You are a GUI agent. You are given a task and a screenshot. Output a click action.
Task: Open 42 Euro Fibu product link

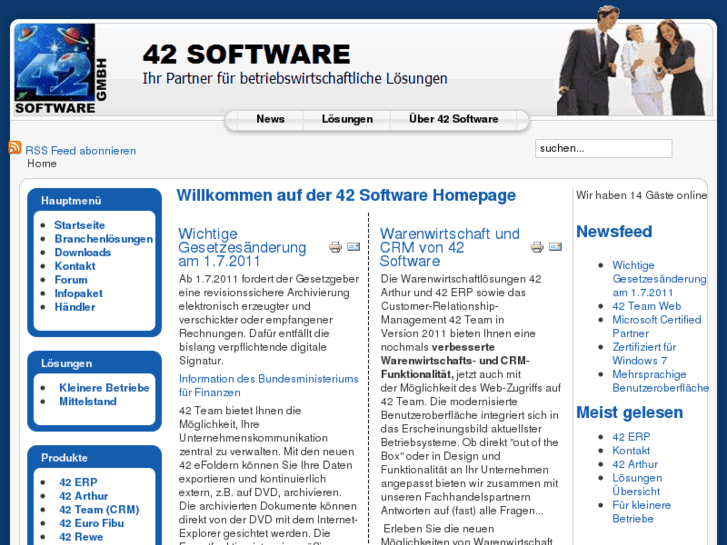pos(92,523)
